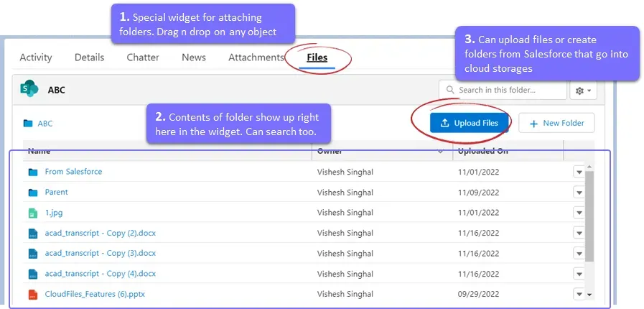
Task: Click the Word icon for Copy (3).docx
Action: coord(33,254)
